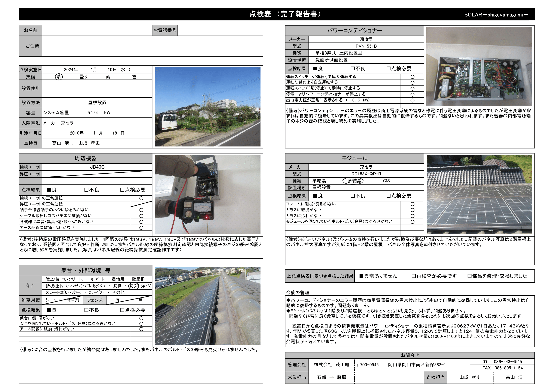This screenshot has width=554, height=392.
Task: Click circle for ガラスに汚れがない row
Action: click(412, 216)
